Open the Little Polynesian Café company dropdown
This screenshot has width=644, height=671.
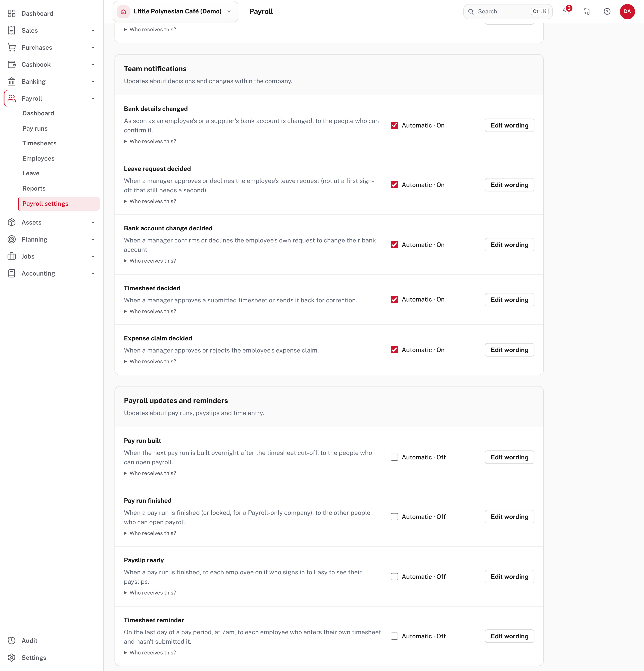(176, 12)
